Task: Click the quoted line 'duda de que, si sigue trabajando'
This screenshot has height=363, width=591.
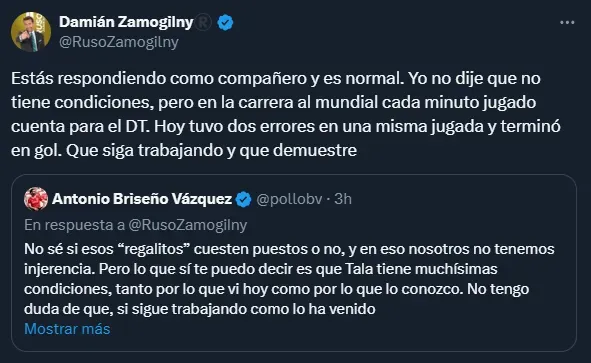Action: click(200, 309)
